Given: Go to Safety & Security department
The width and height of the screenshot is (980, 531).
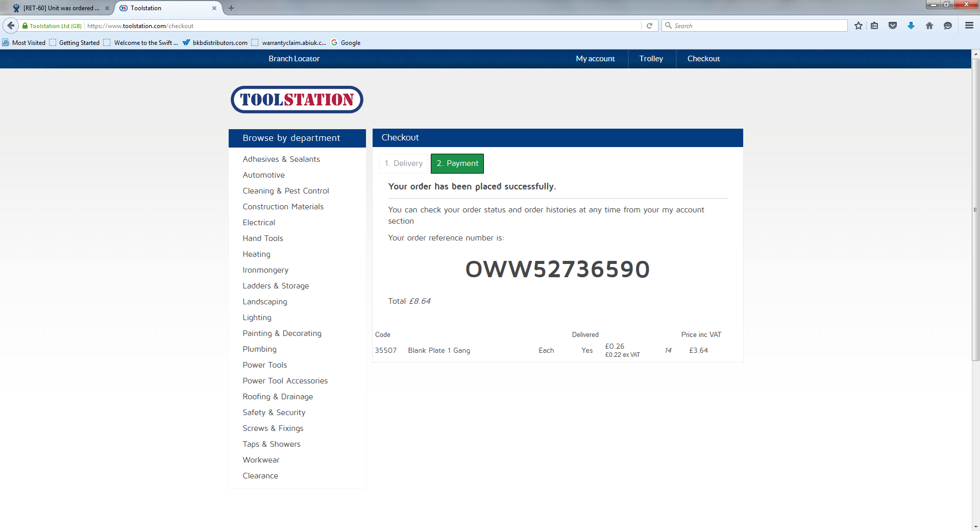Looking at the screenshot, I should pyautogui.click(x=274, y=413).
